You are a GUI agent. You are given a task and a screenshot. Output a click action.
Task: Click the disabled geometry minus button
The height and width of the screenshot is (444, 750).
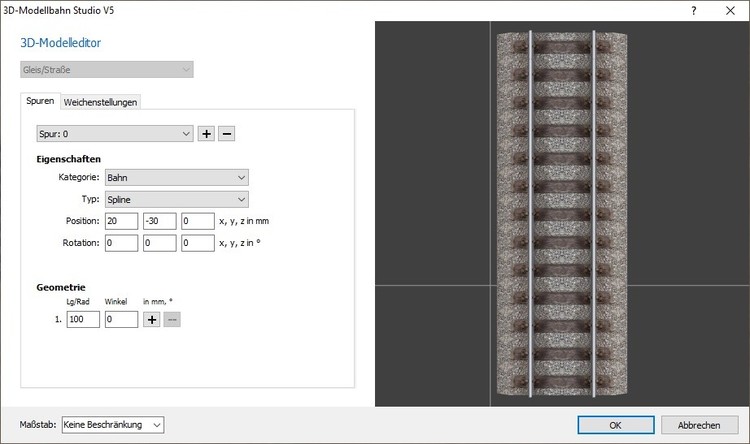[172, 320]
